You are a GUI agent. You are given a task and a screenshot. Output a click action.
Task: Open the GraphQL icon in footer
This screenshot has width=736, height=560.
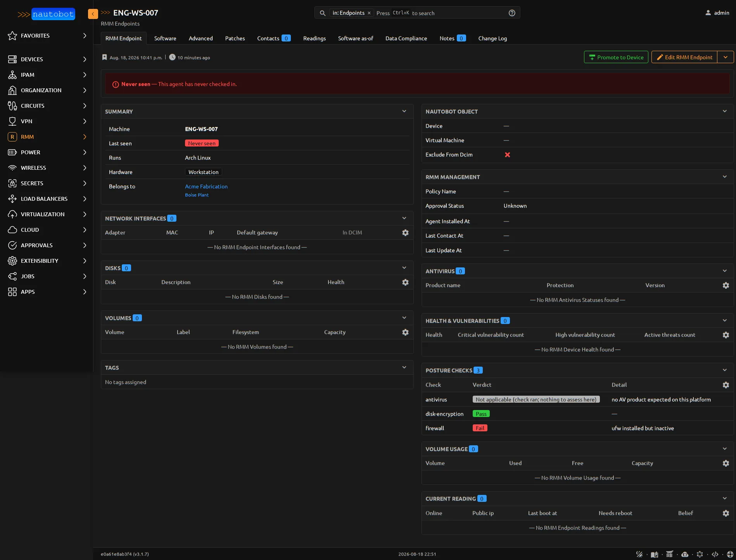(x=700, y=554)
